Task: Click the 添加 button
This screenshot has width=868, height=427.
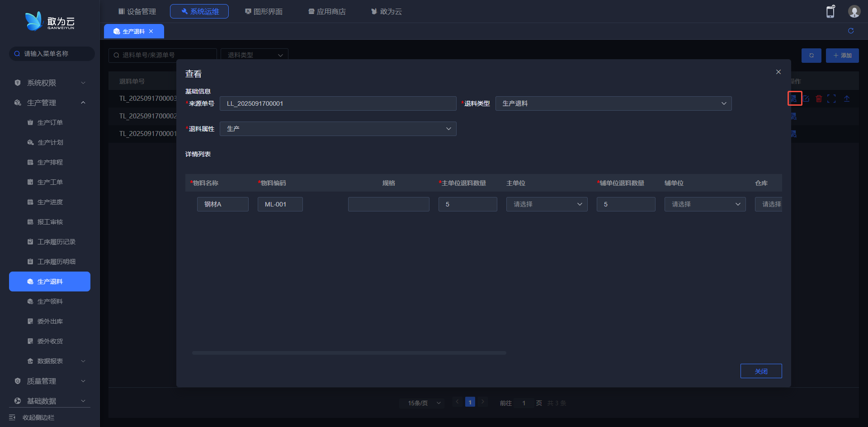Action: (x=842, y=56)
